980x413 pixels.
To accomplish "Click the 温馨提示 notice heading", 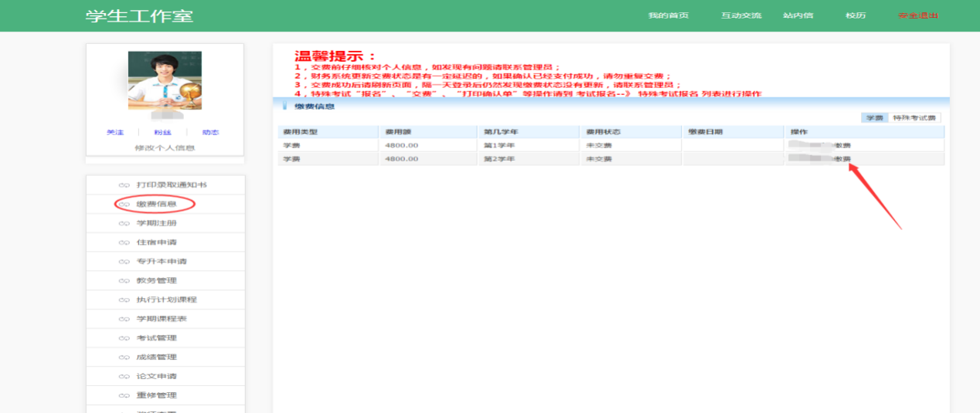I will [335, 56].
